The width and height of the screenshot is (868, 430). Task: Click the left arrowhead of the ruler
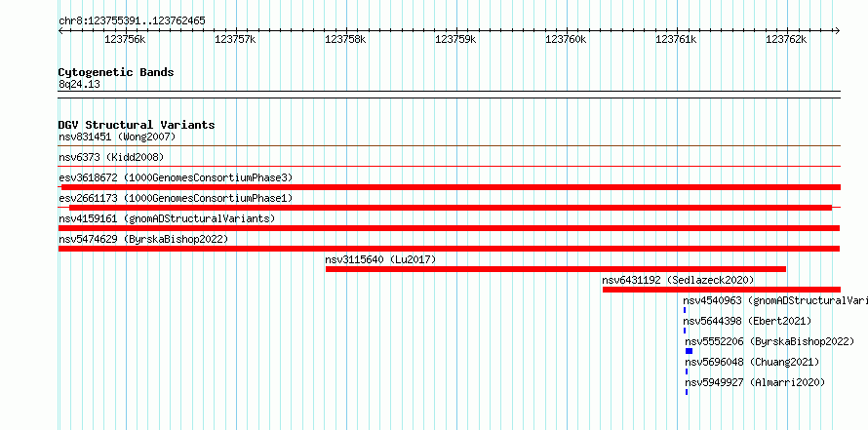(x=60, y=31)
